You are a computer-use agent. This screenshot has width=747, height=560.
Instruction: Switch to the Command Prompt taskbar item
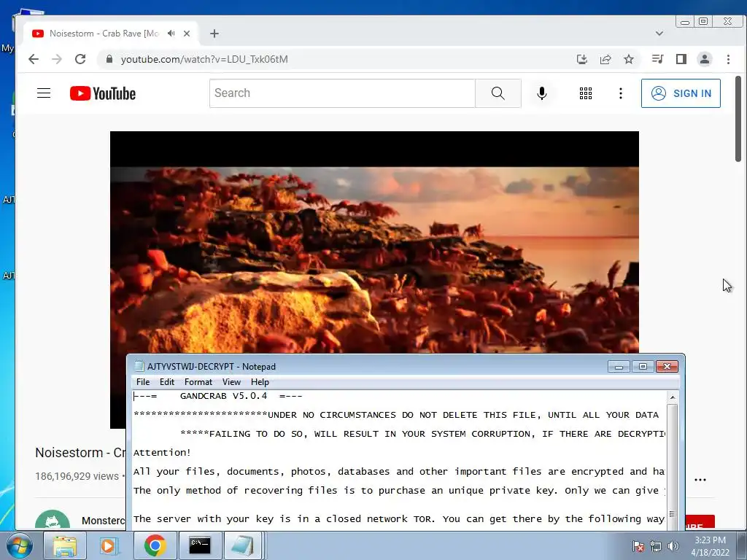click(x=200, y=545)
